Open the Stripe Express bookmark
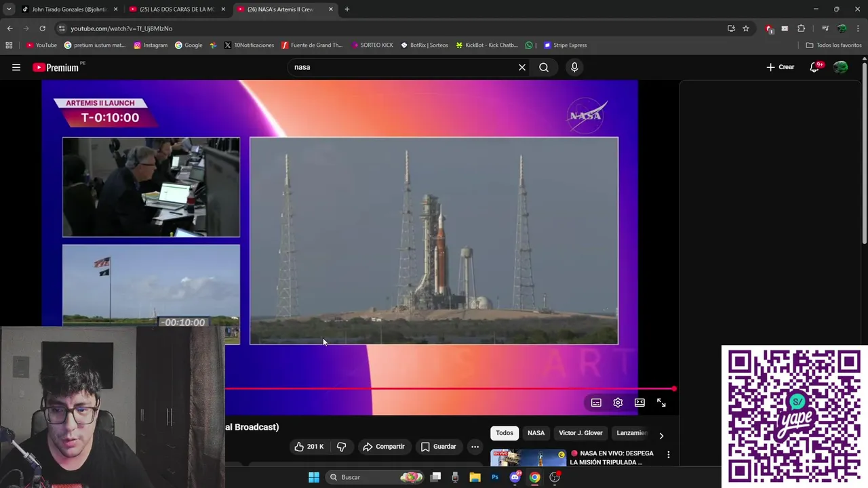The height and width of the screenshot is (488, 868). pyautogui.click(x=566, y=45)
